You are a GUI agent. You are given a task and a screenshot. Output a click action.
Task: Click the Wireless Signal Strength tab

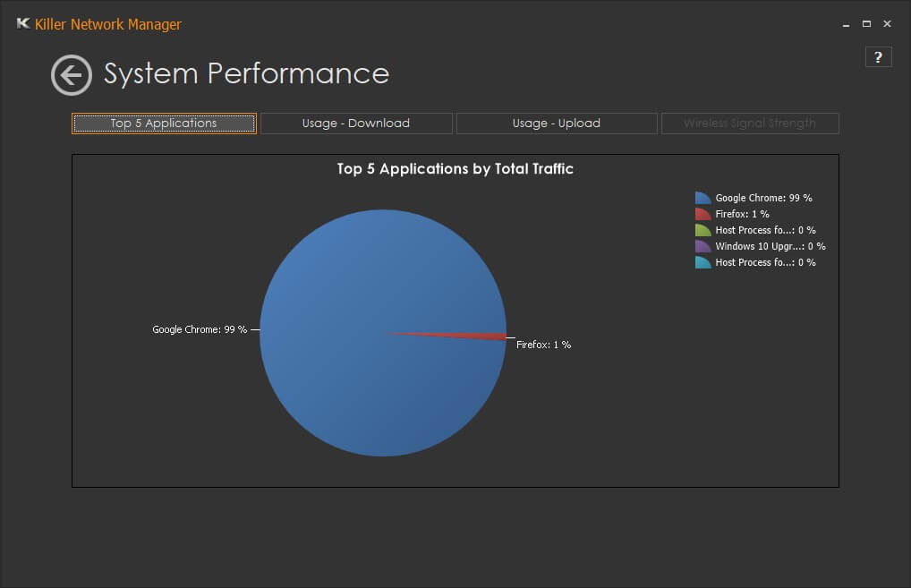click(750, 124)
